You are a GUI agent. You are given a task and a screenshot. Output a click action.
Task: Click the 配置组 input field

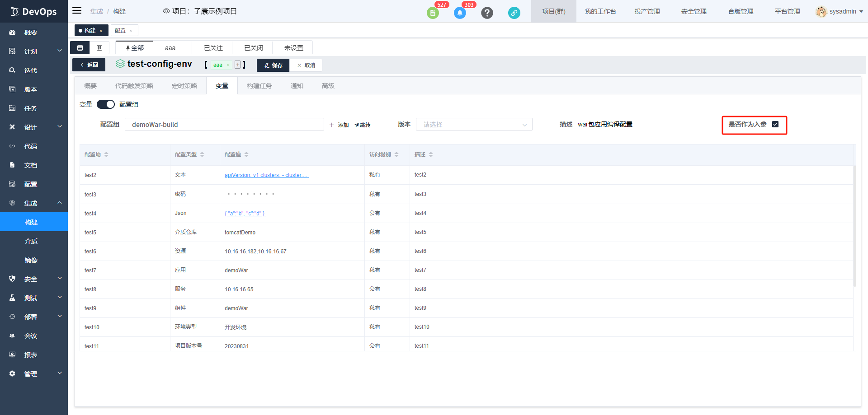coord(224,125)
